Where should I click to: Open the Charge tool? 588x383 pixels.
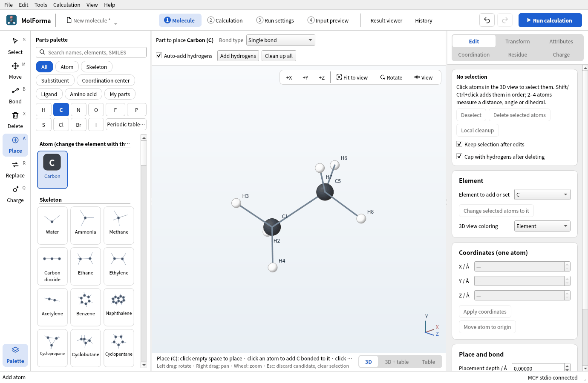point(15,194)
